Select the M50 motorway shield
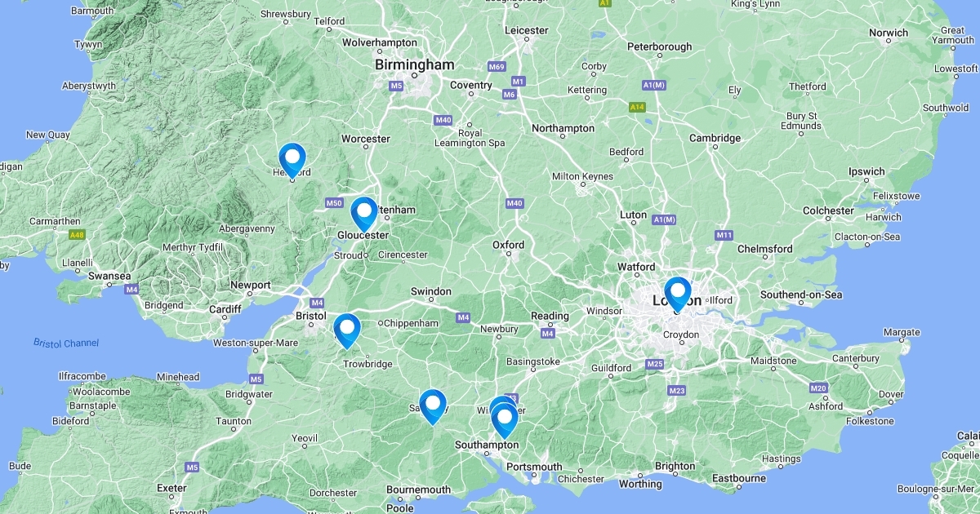Image resolution: width=980 pixels, height=514 pixels. pyautogui.click(x=333, y=202)
